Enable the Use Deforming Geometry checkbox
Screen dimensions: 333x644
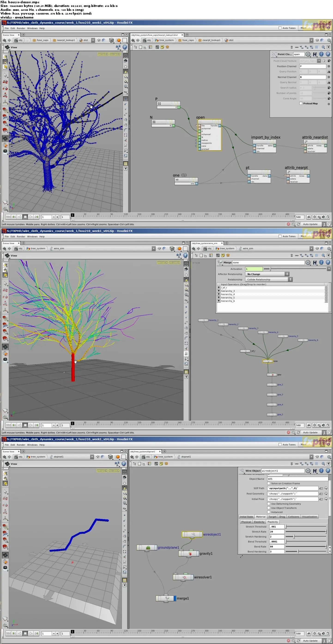269,504
